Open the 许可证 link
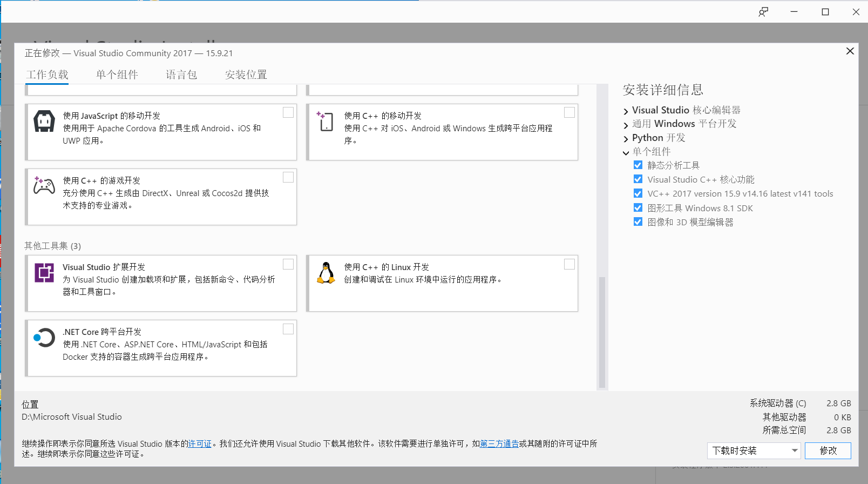This screenshot has width=868, height=484. pyautogui.click(x=200, y=443)
